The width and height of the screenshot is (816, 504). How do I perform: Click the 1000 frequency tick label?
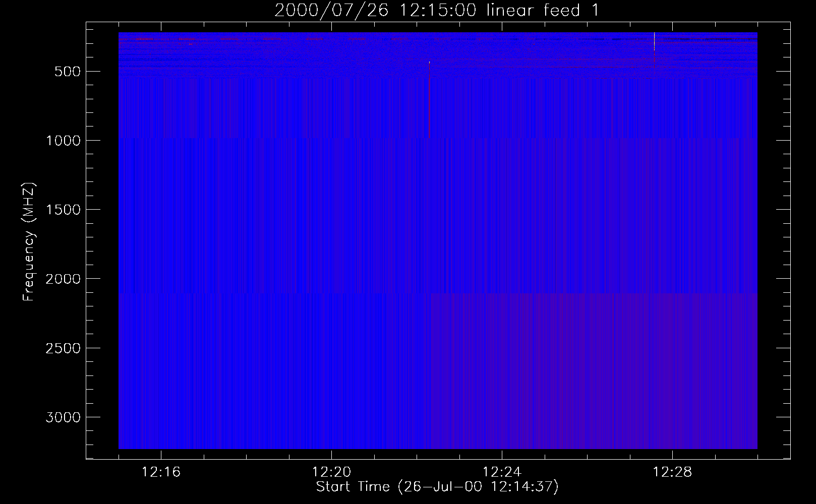(x=63, y=141)
